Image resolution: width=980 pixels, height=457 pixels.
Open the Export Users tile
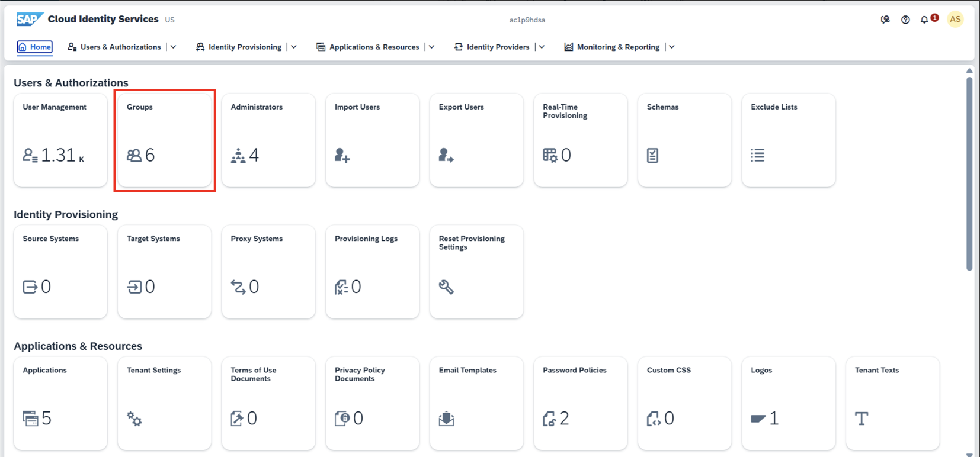pyautogui.click(x=476, y=140)
